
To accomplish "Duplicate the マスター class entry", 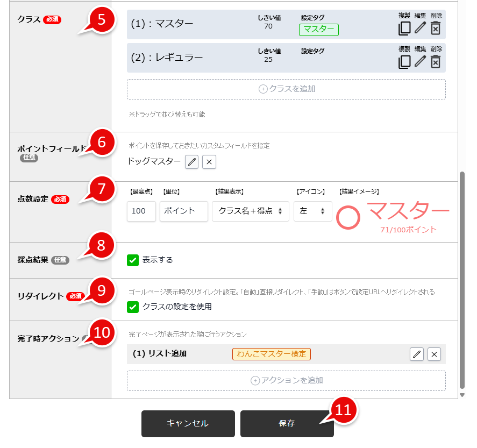I will 404,29.
